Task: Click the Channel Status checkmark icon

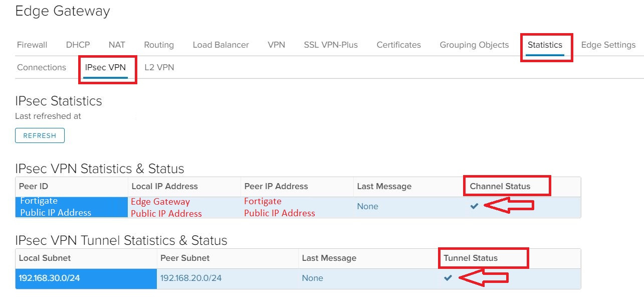Action: pos(474,206)
